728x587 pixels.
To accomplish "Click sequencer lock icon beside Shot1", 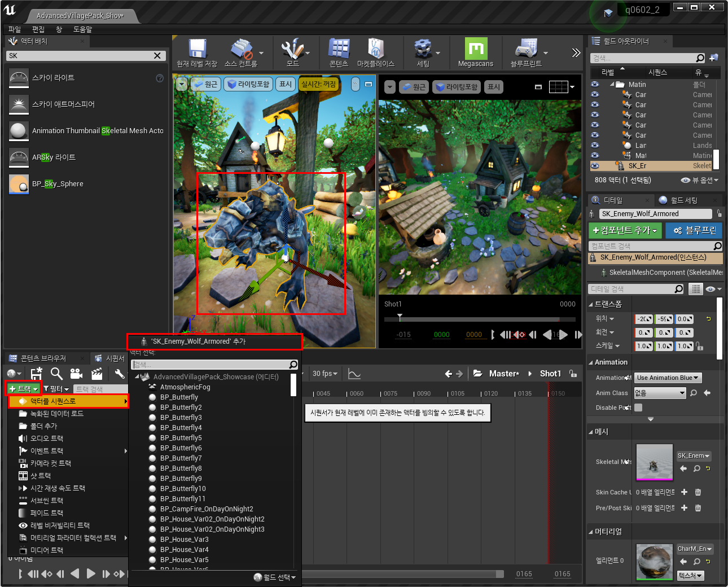I will tap(573, 374).
